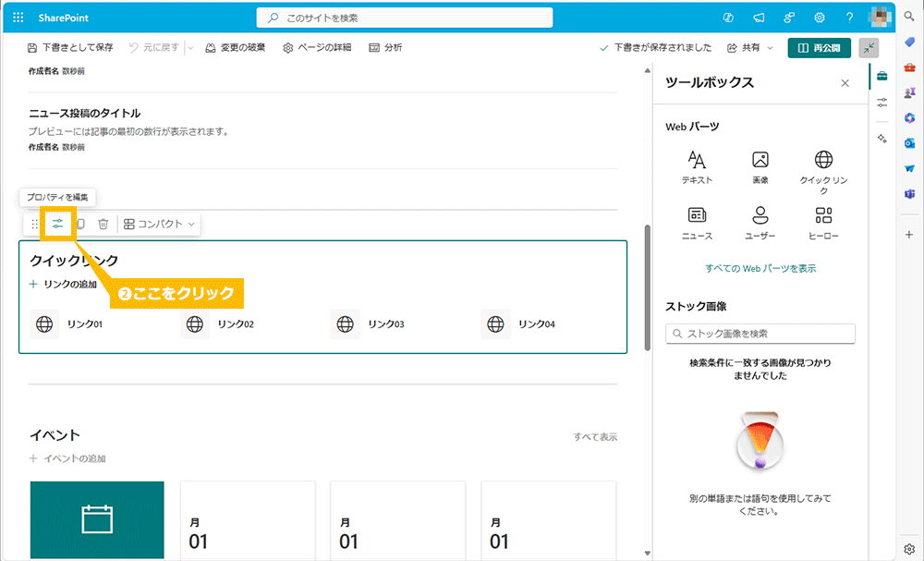This screenshot has width=924, height=561.
Task: Click すべて表示 in Events section
Action: 595,436
